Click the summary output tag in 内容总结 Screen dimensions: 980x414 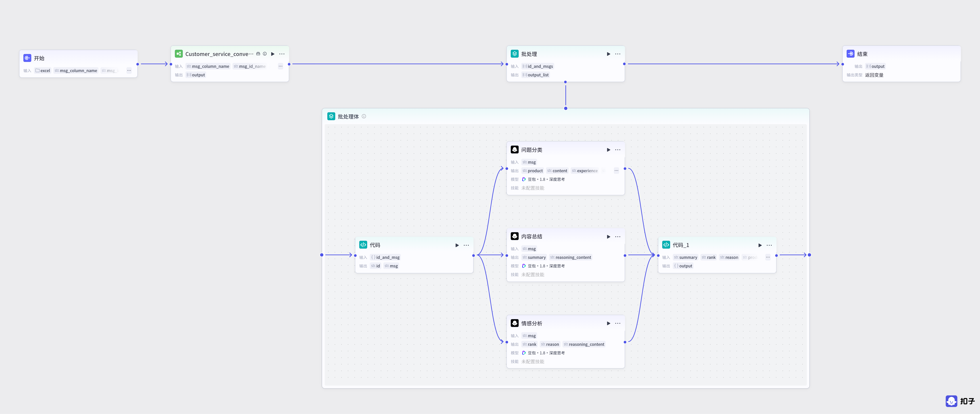(x=534, y=257)
